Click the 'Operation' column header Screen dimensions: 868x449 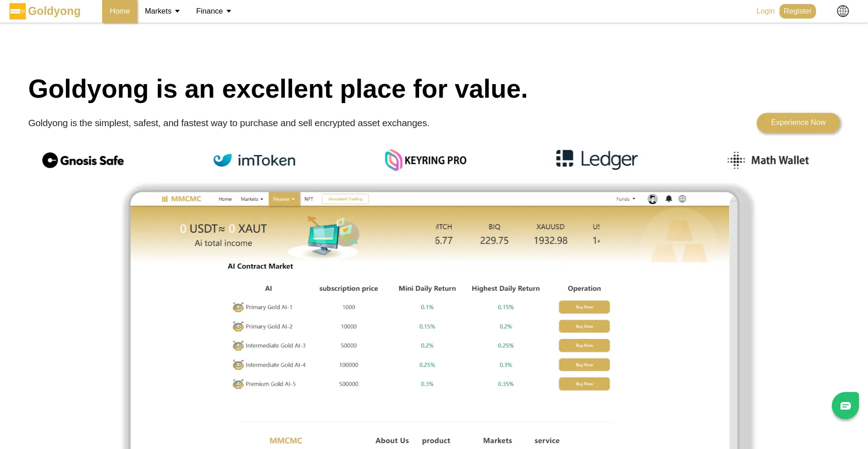click(584, 288)
